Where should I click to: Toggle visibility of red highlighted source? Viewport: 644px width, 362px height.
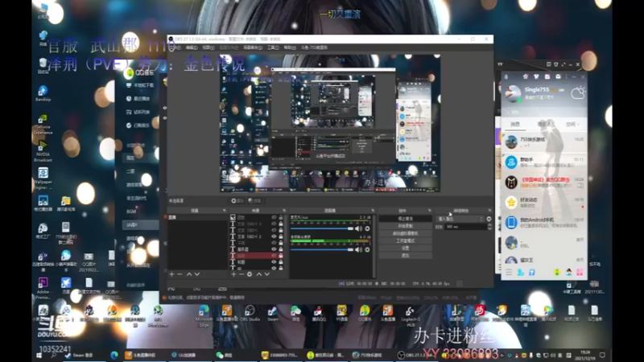pos(274,256)
